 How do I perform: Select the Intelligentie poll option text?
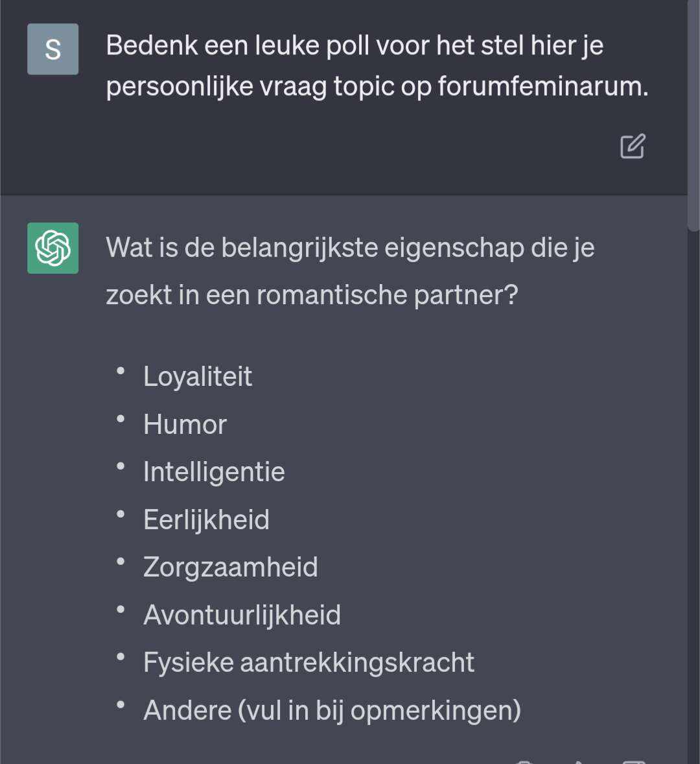[x=214, y=472]
